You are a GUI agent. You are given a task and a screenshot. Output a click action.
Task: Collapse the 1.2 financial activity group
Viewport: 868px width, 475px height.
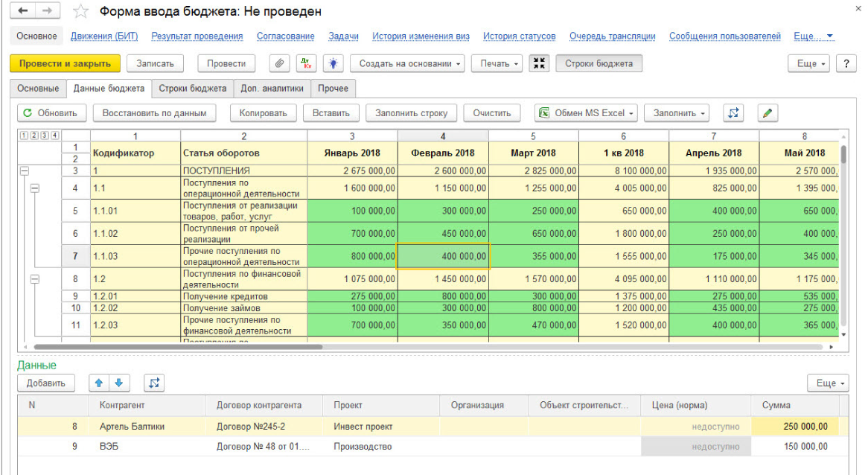coord(34,279)
